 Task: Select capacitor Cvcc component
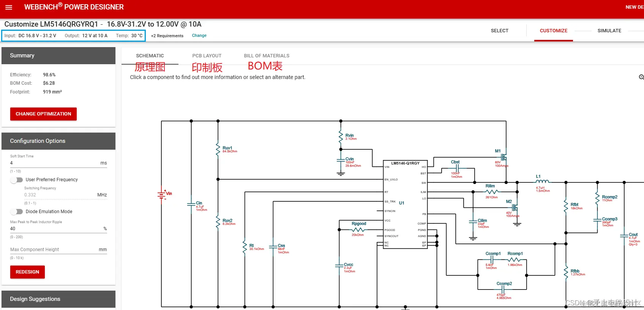(339, 266)
